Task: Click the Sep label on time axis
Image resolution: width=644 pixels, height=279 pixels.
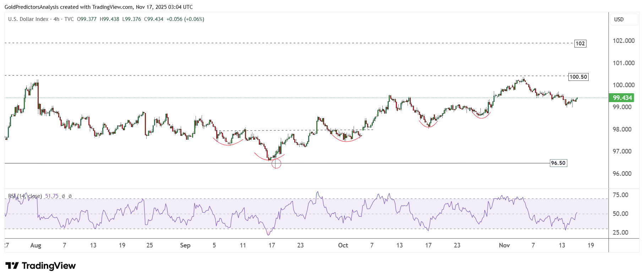Action: pos(185,245)
